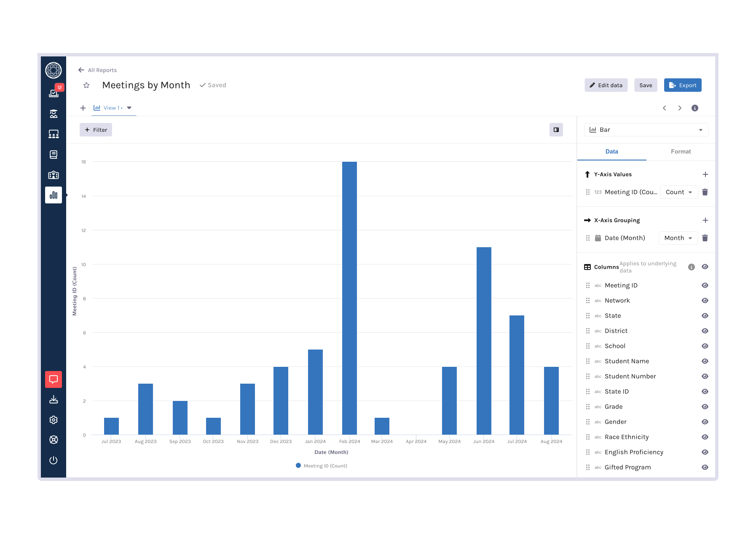Select the reports bar chart sidebar icon
This screenshot has height=534, width=756.
(x=54, y=195)
